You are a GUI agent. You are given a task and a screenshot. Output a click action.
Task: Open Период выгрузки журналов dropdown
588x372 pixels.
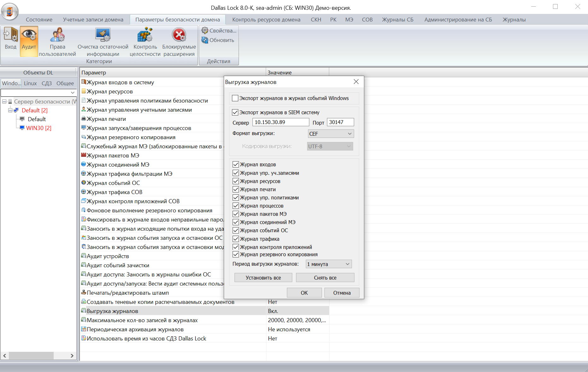click(x=329, y=264)
